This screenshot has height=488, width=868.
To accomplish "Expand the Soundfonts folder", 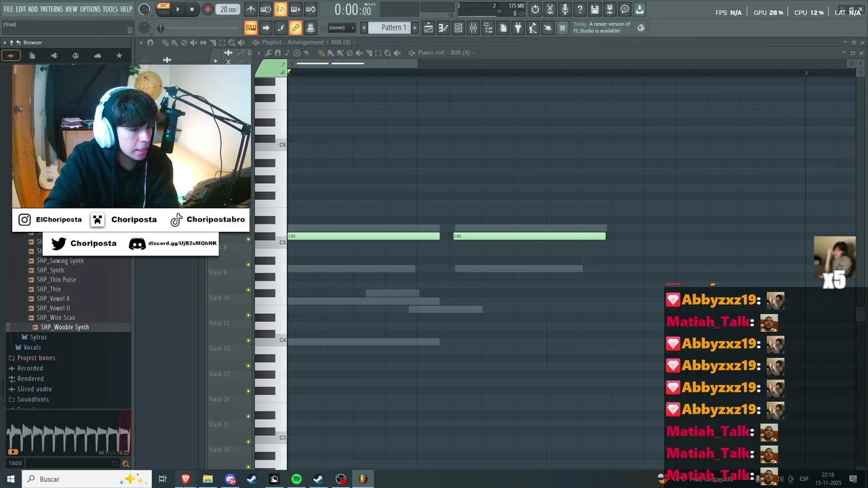I will (33, 400).
